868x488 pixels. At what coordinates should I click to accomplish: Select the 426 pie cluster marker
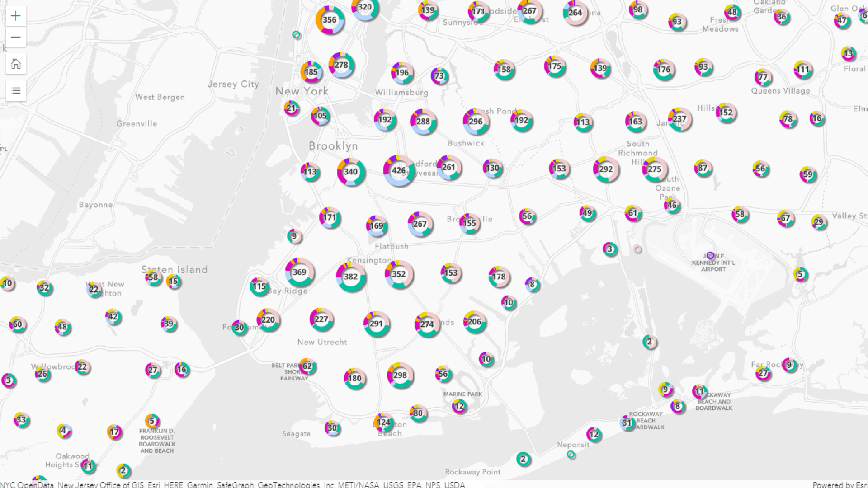pos(399,170)
